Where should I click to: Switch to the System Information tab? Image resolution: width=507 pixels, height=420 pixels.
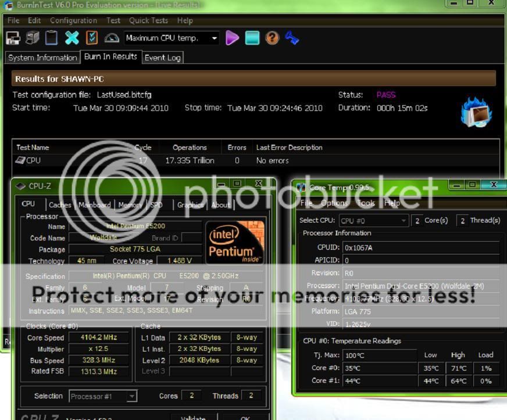pos(42,58)
